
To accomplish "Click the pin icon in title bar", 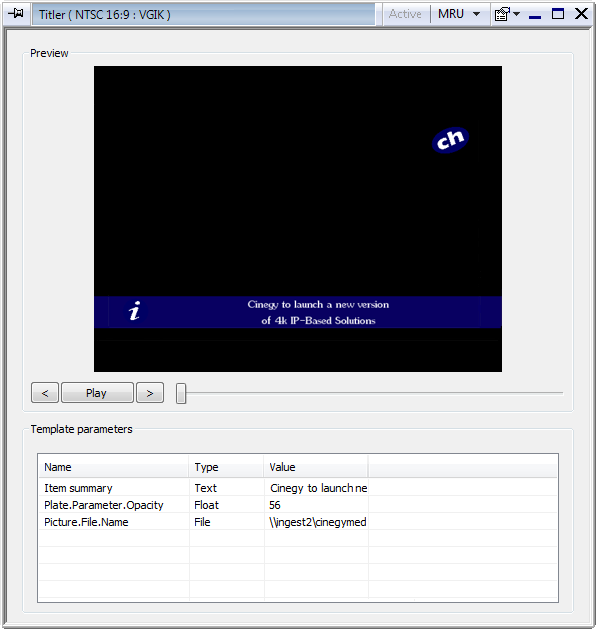I will point(16,14).
